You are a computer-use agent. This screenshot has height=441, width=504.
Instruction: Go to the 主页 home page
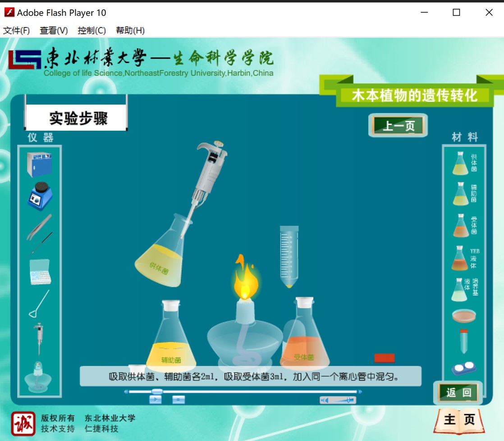click(x=459, y=420)
